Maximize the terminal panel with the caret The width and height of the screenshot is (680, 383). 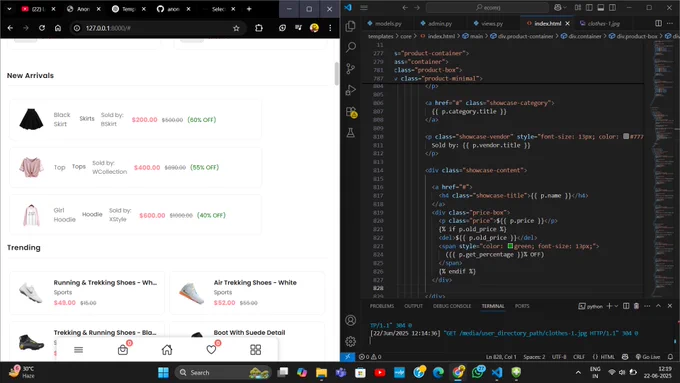tap(658, 306)
